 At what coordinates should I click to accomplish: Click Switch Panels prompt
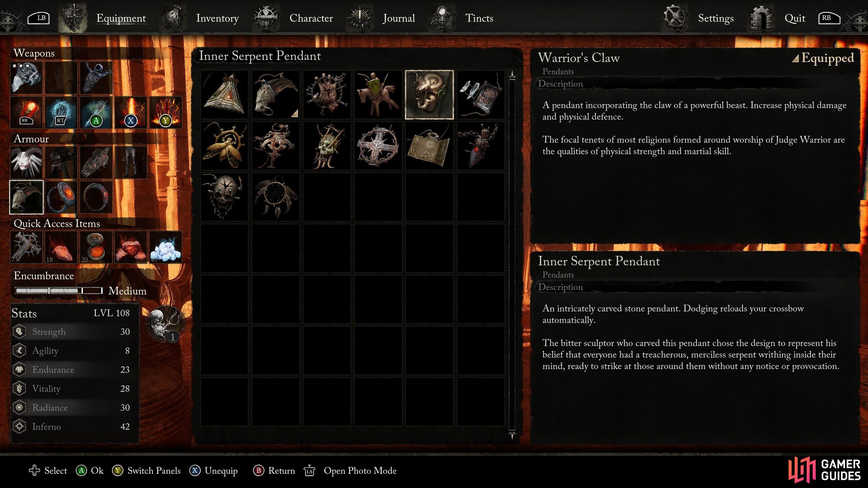[x=146, y=471]
